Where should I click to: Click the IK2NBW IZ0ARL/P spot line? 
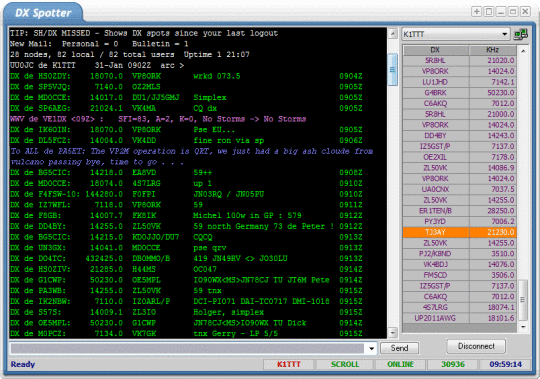coord(186,302)
